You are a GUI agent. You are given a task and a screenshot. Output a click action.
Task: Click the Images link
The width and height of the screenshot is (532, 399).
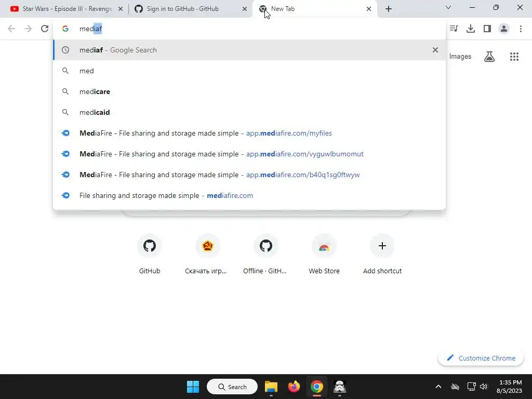coord(460,56)
